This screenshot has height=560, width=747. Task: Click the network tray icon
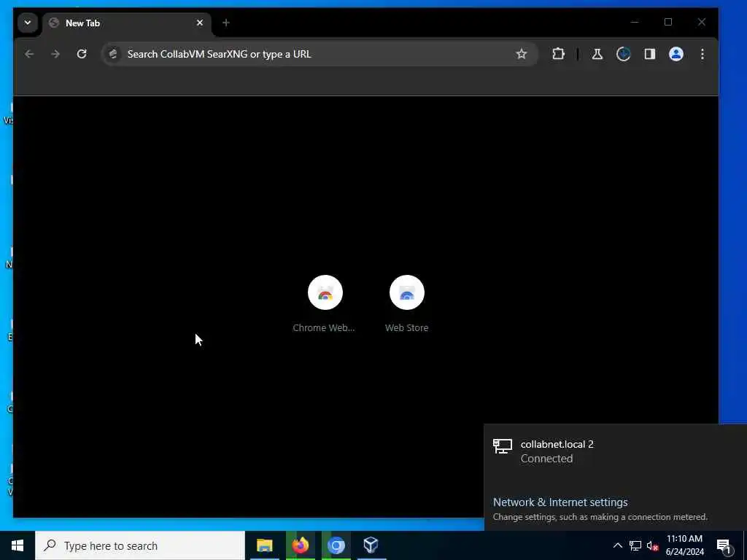pyautogui.click(x=635, y=545)
